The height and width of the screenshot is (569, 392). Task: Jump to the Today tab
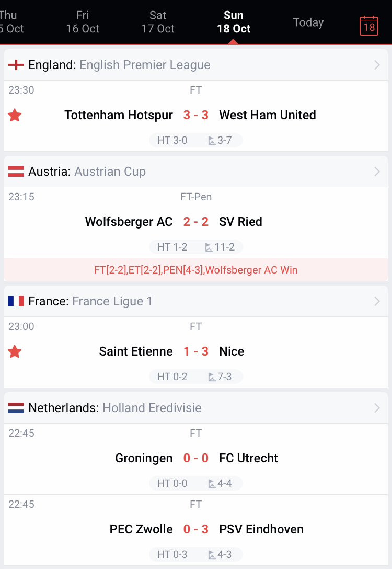pyautogui.click(x=308, y=22)
